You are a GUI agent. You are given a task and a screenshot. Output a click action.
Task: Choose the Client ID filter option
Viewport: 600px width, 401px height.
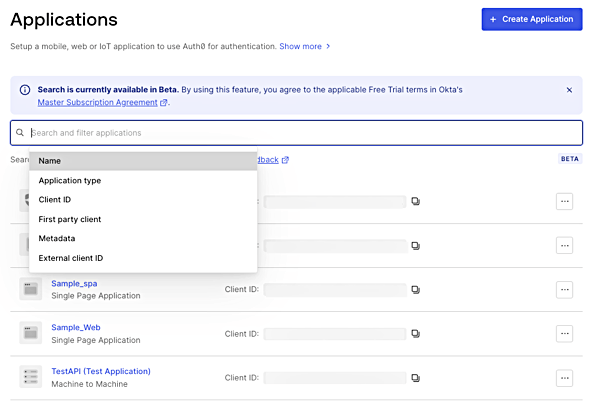coord(143,200)
